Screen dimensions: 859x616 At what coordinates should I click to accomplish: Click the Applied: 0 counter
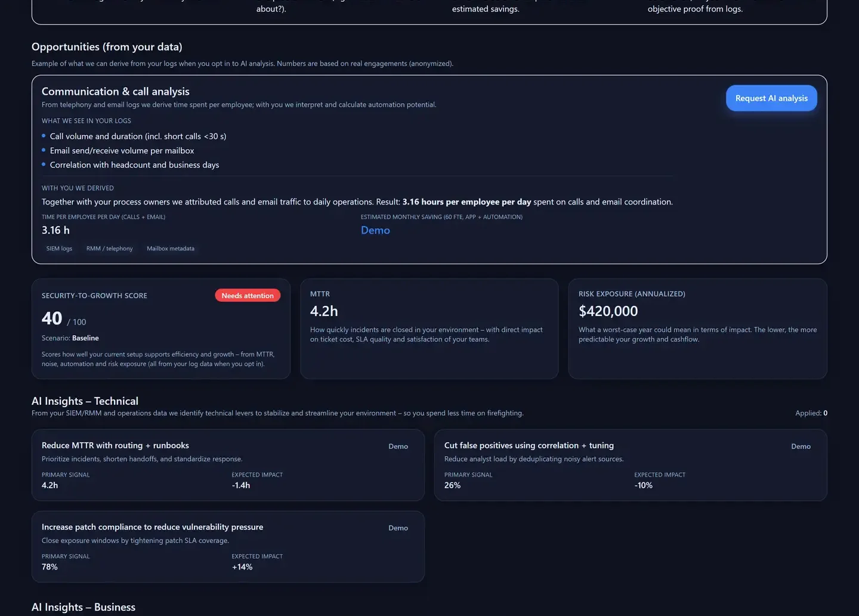(811, 413)
